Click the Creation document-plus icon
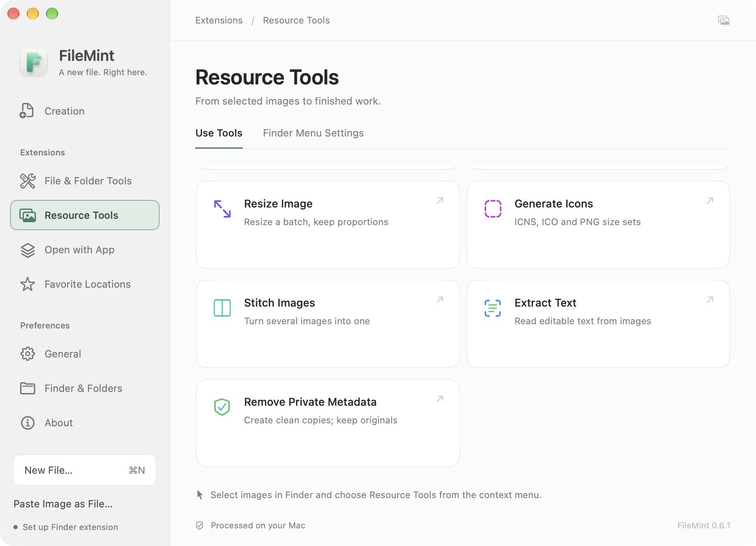 coord(27,111)
